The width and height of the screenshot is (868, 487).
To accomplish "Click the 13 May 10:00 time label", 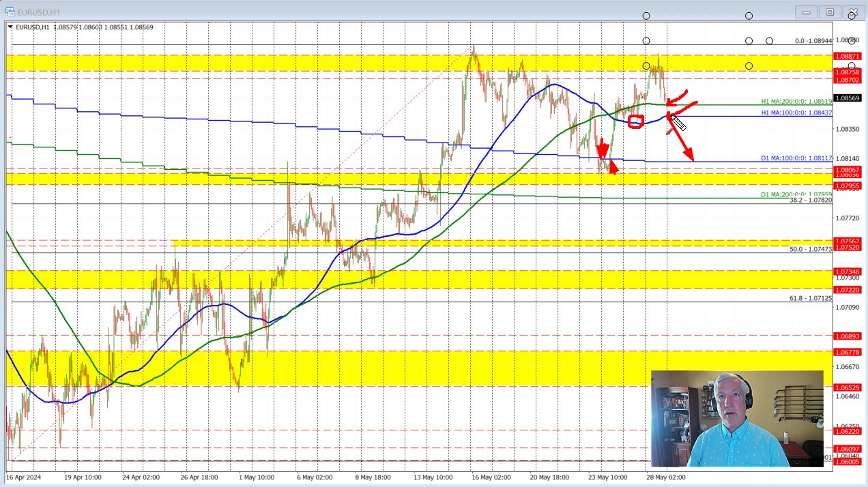I will coord(432,477).
